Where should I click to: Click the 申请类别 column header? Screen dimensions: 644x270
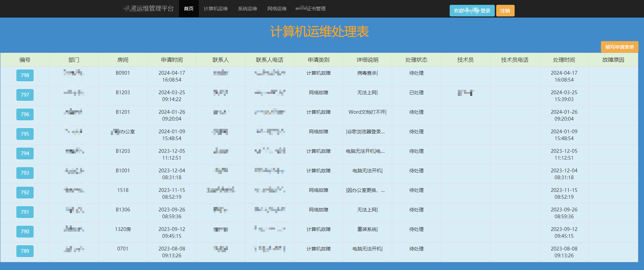tap(319, 60)
